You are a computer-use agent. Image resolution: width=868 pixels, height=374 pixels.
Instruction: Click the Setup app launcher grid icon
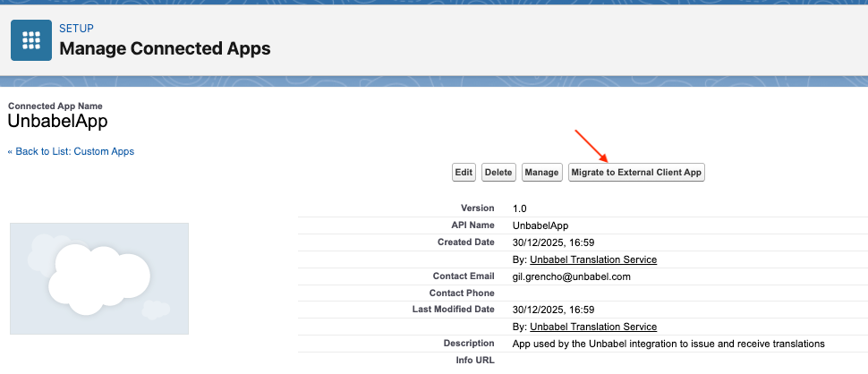pos(31,40)
